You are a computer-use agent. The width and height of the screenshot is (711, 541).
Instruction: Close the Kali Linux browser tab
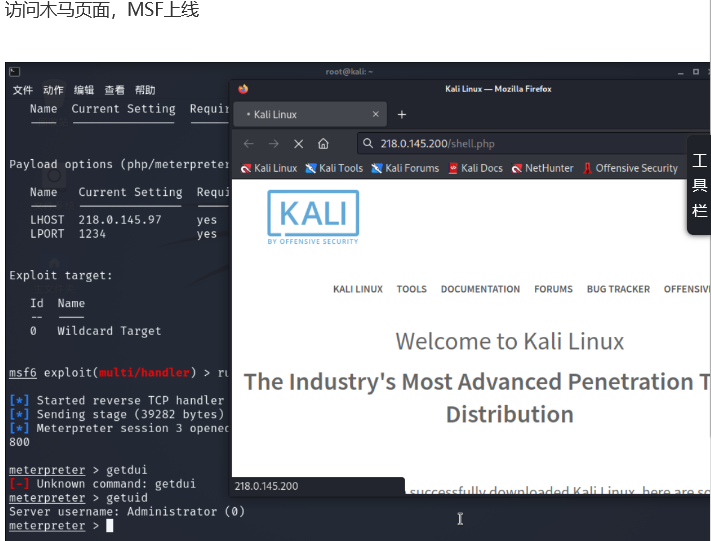(x=375, y=114)
